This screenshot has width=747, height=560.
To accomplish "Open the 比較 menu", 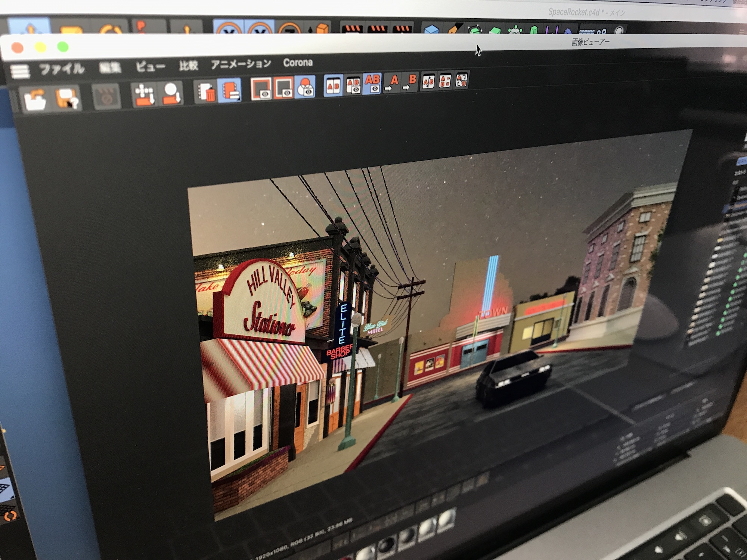I will coord(188,66).
